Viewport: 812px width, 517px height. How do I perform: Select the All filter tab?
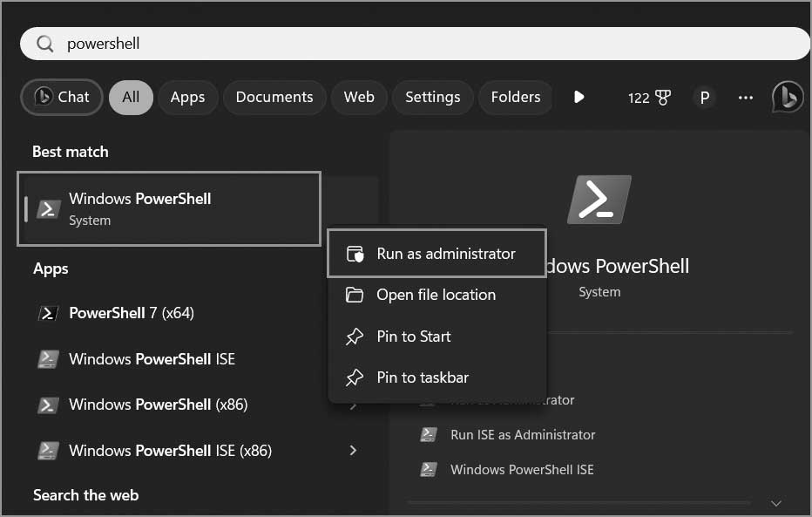131,97
